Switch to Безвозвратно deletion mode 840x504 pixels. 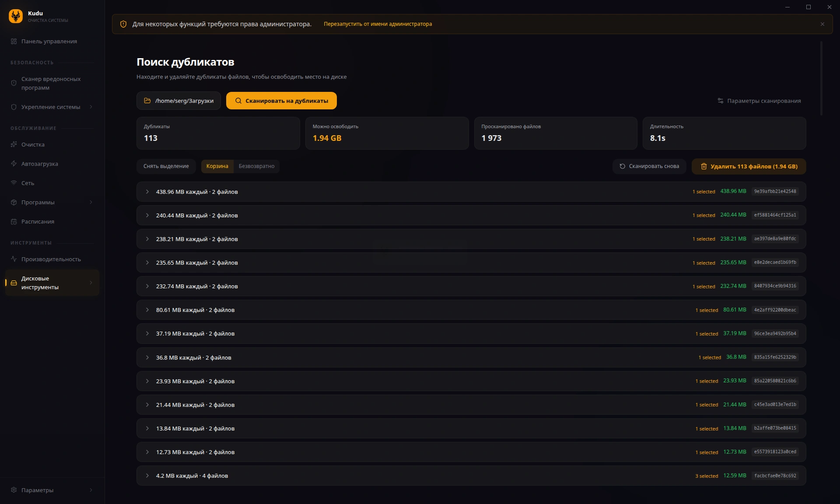coord(256,166)
